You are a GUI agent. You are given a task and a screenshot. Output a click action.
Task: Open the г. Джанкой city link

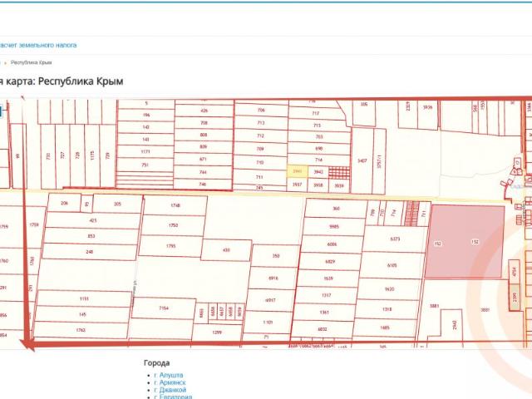tap(170, 390)
